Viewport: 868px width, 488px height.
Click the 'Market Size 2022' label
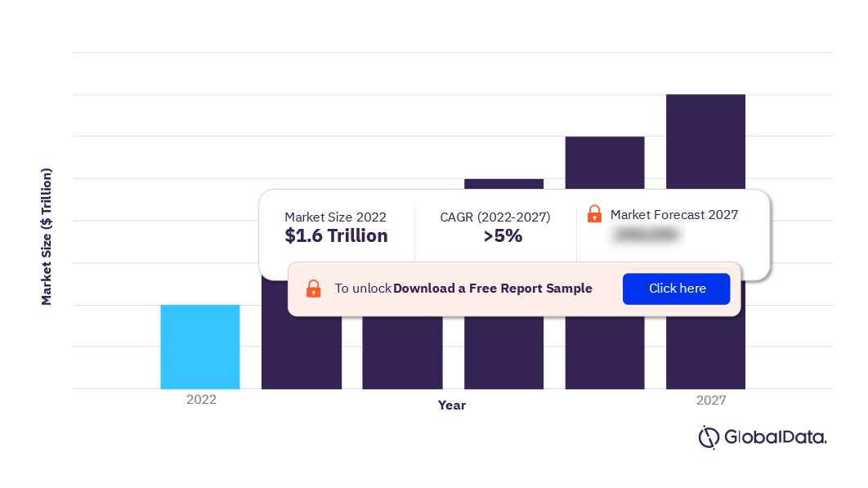(335, 217)
